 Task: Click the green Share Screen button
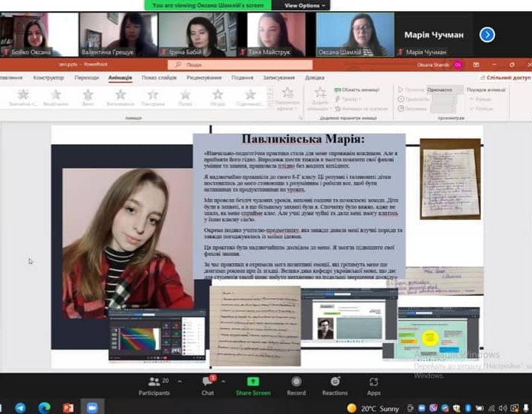[x=253, y=384]
